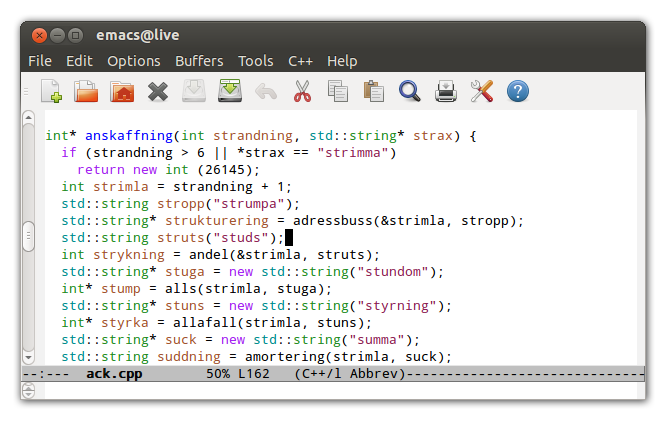Open the File menu
Screen dimensions: 671x421
[x=40, y=61]
